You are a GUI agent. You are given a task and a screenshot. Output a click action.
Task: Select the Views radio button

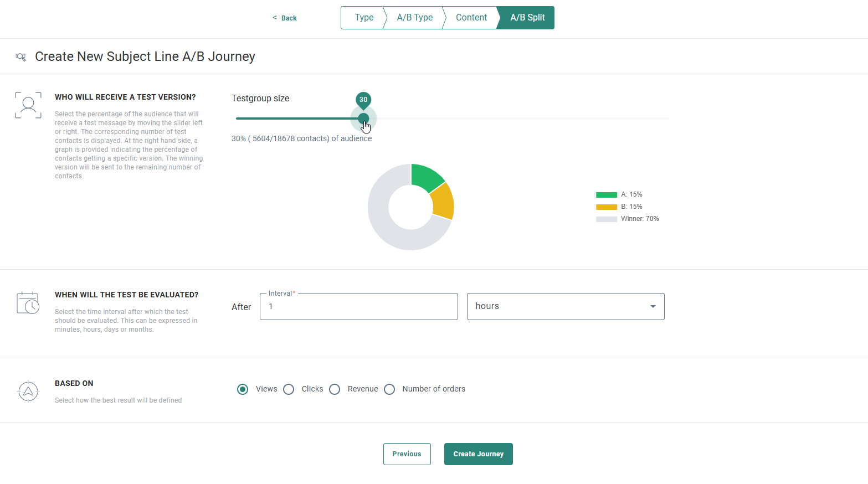point(243,389)
